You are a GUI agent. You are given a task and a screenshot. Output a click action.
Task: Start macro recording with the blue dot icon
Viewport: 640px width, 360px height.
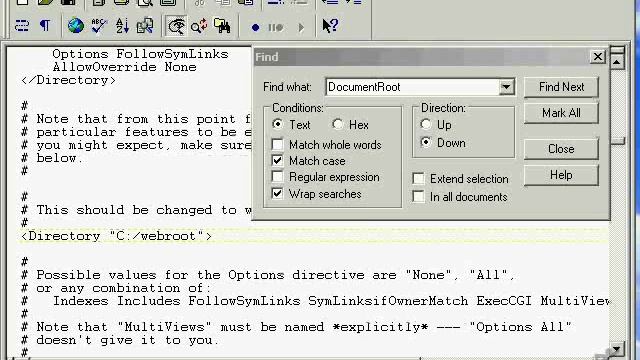click(x=256, y=28)
